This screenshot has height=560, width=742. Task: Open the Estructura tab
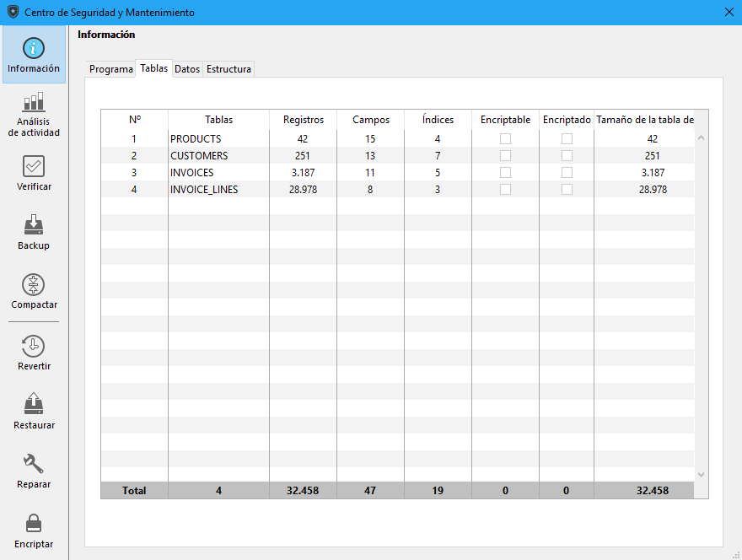click(229, 69)
